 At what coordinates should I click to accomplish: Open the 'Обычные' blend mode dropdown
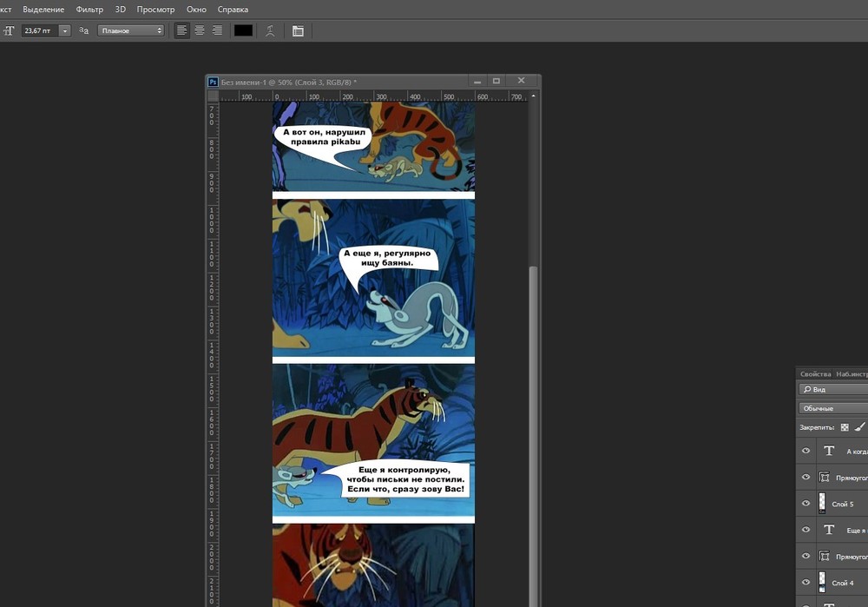[x=833, y=408]
